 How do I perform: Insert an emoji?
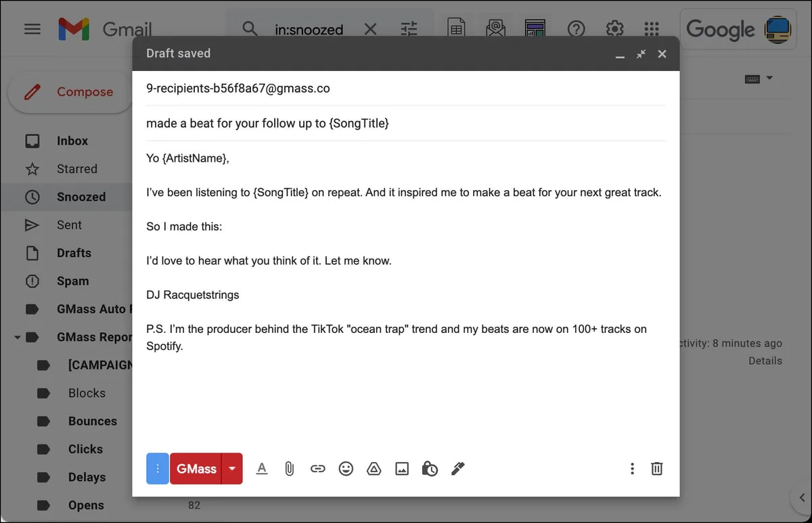pos(346,468)
